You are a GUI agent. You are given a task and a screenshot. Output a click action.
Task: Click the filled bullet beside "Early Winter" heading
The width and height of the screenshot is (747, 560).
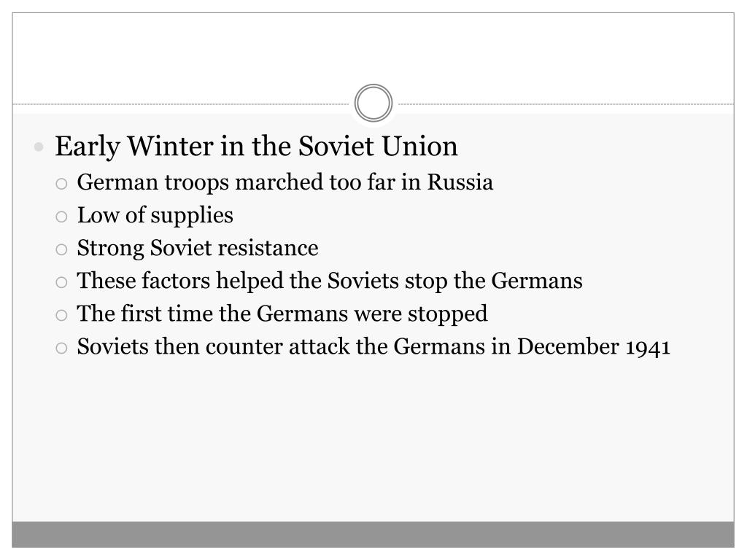click(x=39, y=147)
